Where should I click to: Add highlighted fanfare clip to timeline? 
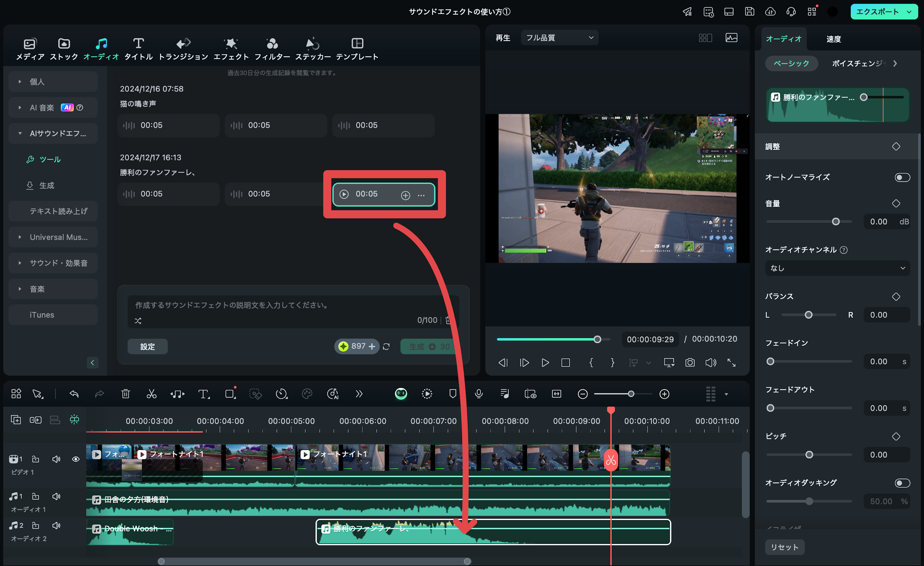click(x=405, y=195)
